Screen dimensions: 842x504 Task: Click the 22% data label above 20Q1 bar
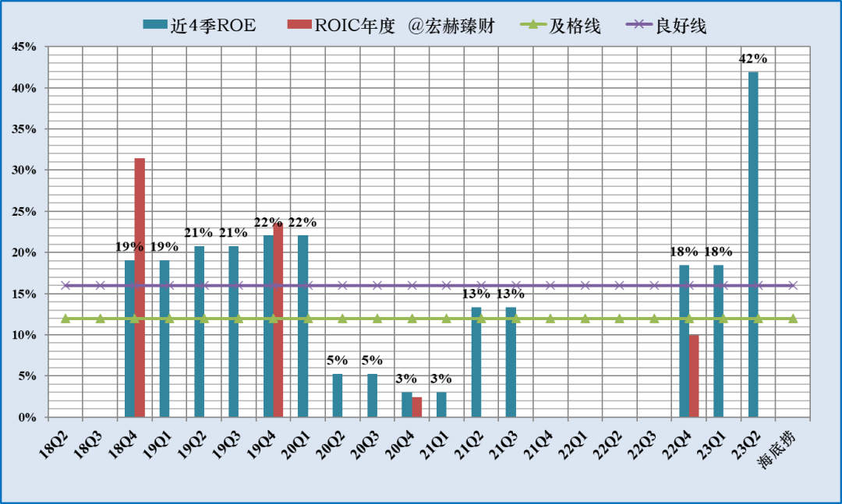(302, 222)
